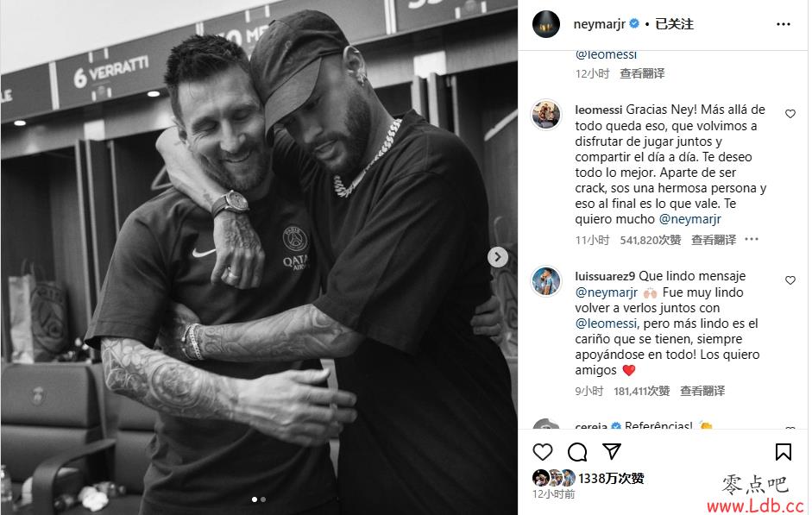Like leomessi's comment heart

click(790, 114)
